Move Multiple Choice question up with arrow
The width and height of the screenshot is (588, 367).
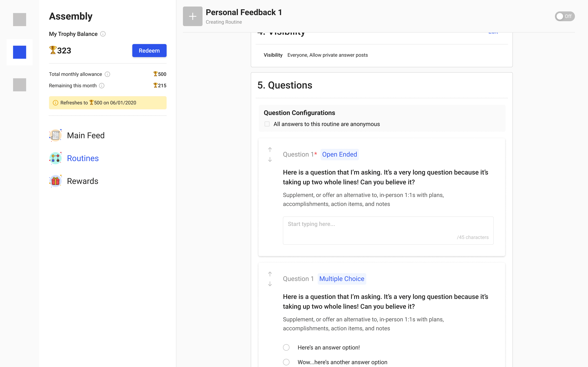point(270,274)
